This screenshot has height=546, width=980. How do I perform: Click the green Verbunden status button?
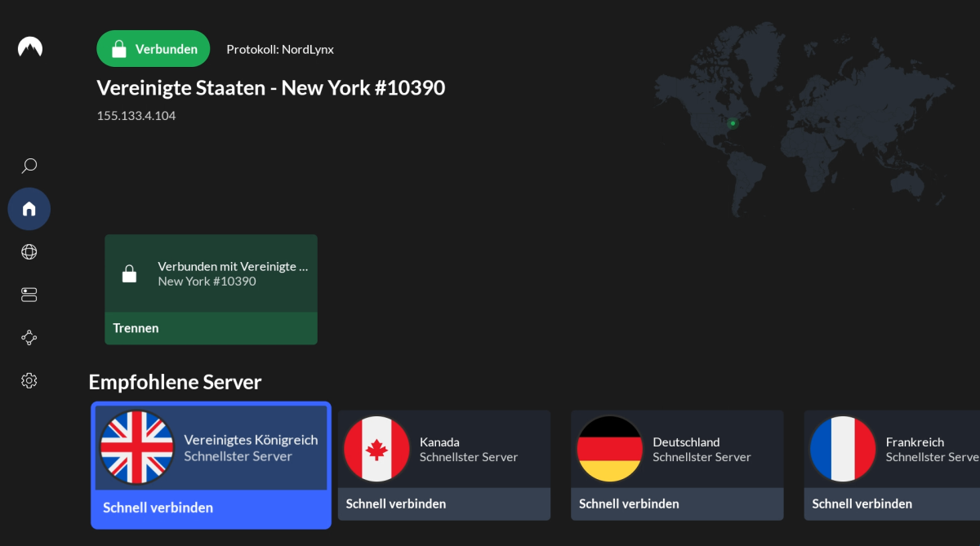click(x=154, y=49)
